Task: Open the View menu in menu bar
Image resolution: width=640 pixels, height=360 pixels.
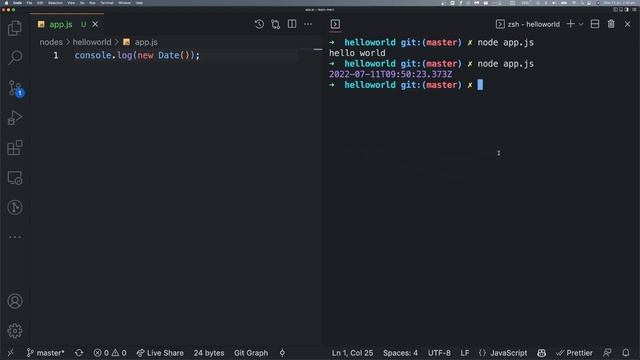Action: tap(71, 3)
